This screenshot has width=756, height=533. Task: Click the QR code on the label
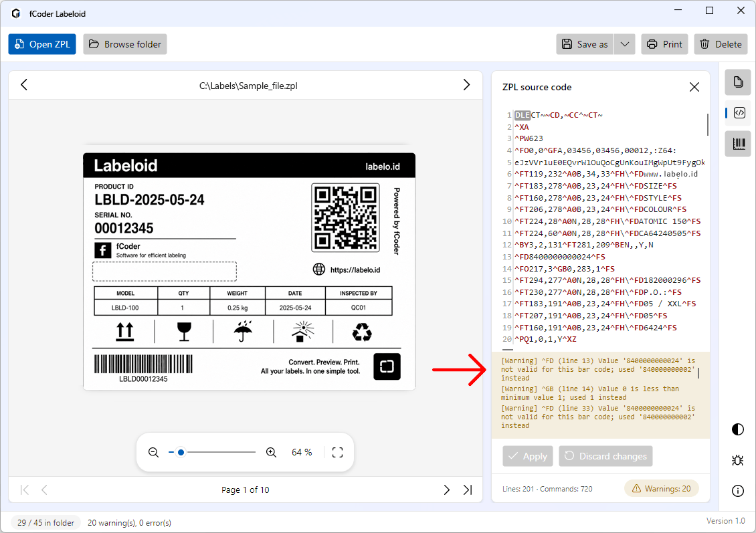click(345, 217)
